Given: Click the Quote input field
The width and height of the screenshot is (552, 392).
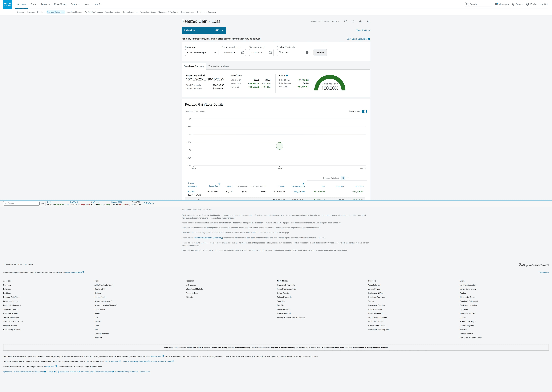Looking at the screenshot, I should pyautogui.click(x=22, y=204).
